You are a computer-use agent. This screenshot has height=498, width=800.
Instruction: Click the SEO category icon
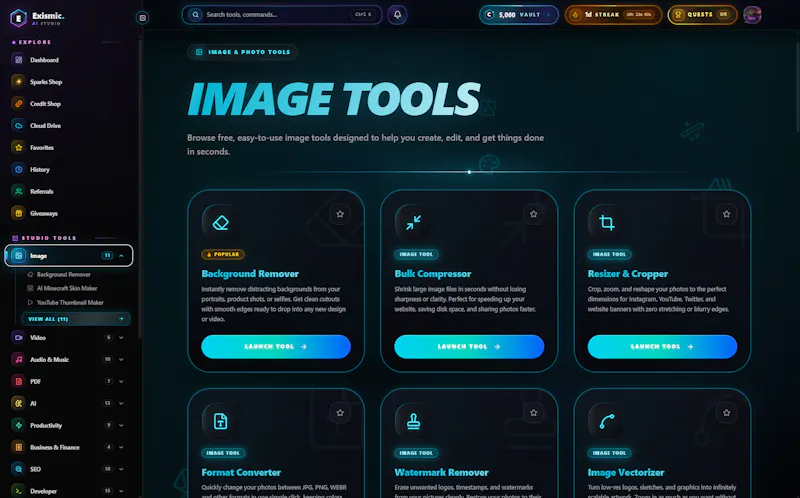pos(18,469)
